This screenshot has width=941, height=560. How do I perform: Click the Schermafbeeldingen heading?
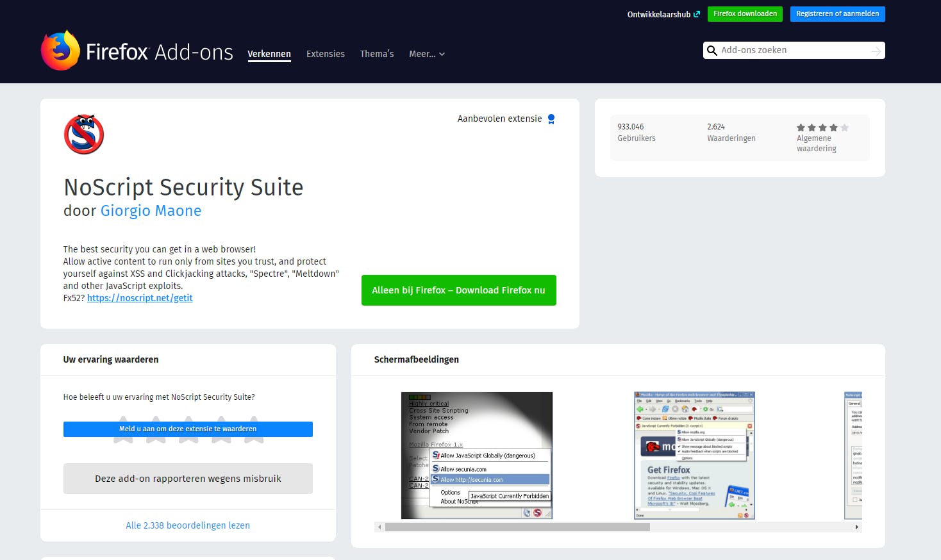(x=417, y=359)
